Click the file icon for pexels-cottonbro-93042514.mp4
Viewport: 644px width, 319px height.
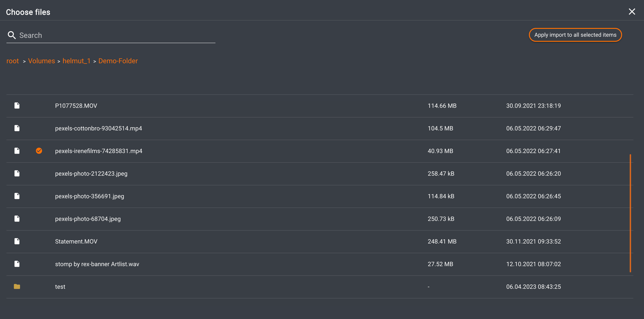(17, 128)
